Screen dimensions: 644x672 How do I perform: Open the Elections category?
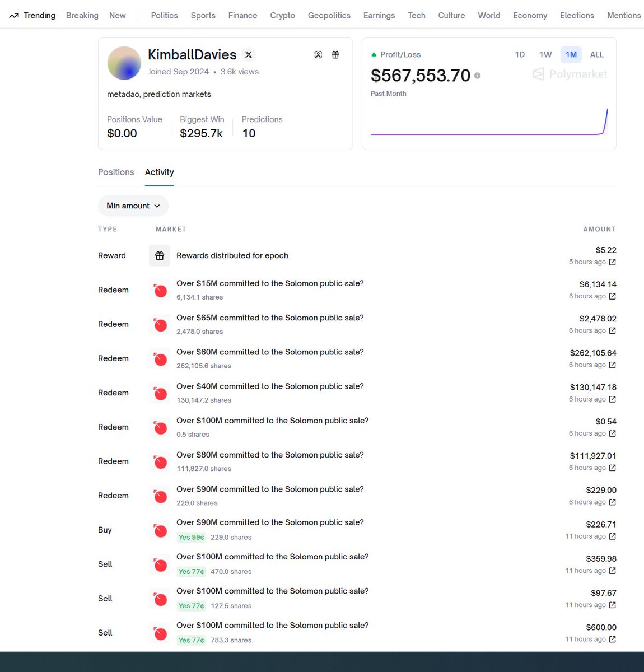(x=577, y=16)
